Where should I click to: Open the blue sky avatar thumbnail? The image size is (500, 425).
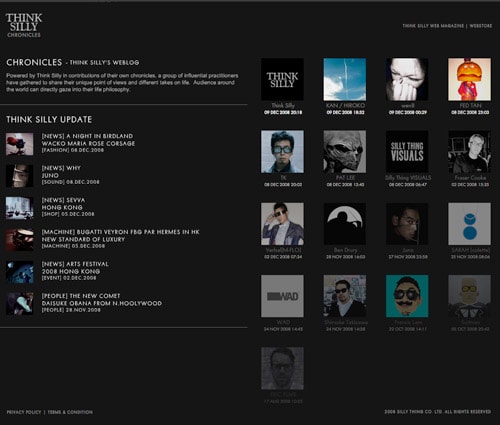pyautogui.click(x=345, y=79)
